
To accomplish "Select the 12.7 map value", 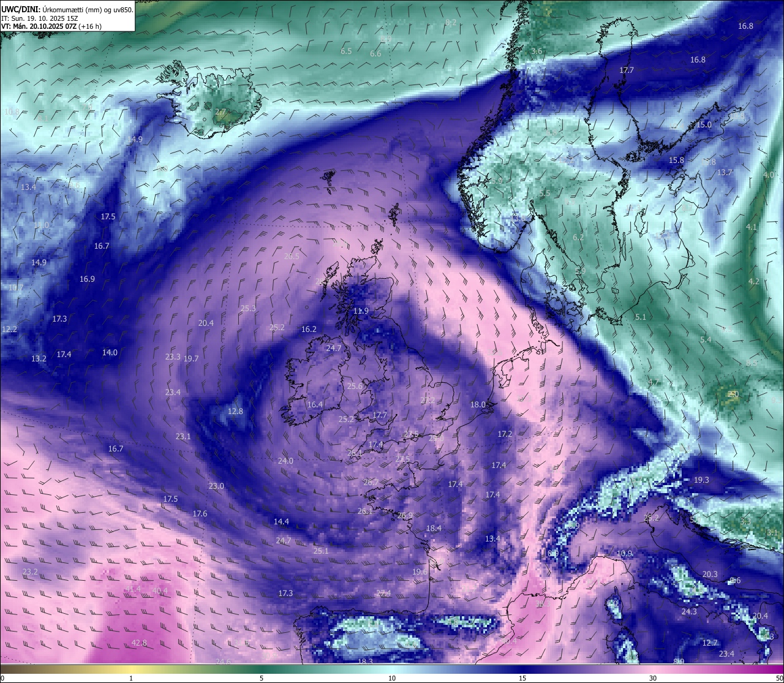I will point(709,643).
